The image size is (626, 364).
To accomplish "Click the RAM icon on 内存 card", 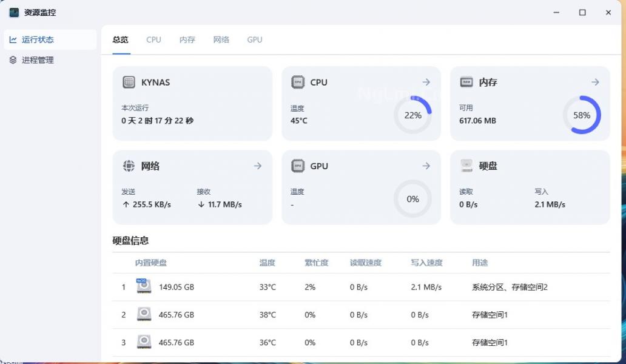I will click(x=466, y=82).
